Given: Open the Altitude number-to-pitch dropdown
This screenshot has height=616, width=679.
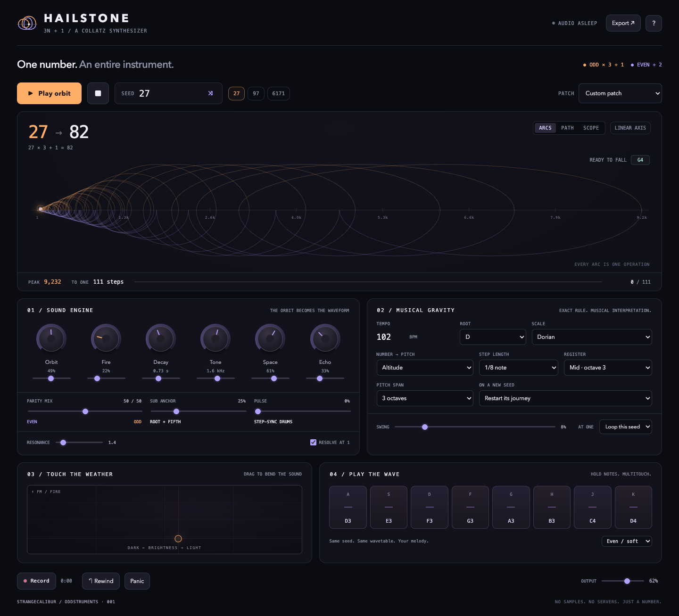Looking at the screenshot, I should 425,368.
